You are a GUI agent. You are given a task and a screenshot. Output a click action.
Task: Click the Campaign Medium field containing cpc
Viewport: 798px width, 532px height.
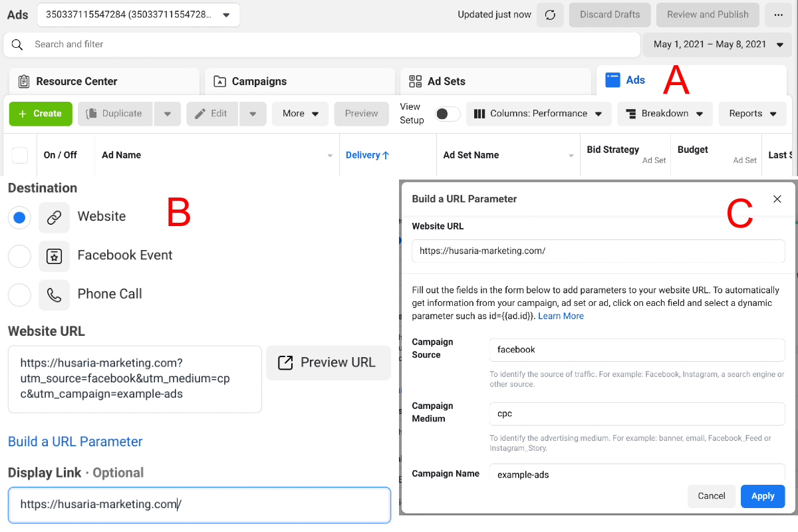pos(637,414)
